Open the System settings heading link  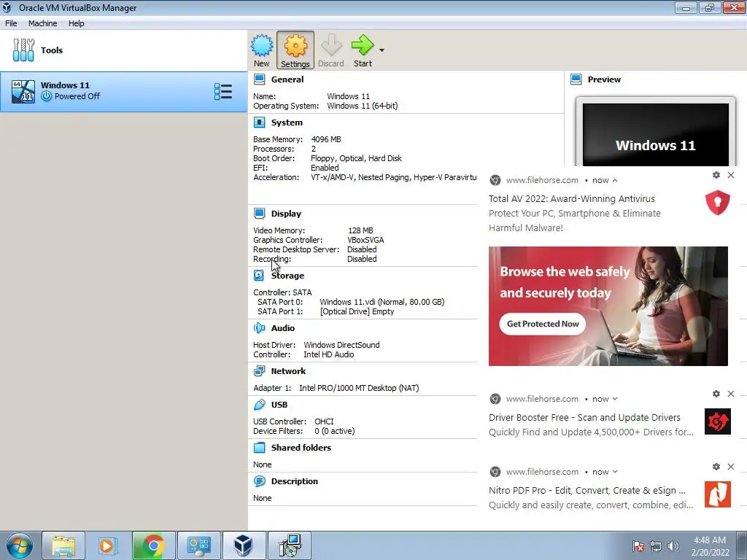pyautogui.click(x=287, y=122)
